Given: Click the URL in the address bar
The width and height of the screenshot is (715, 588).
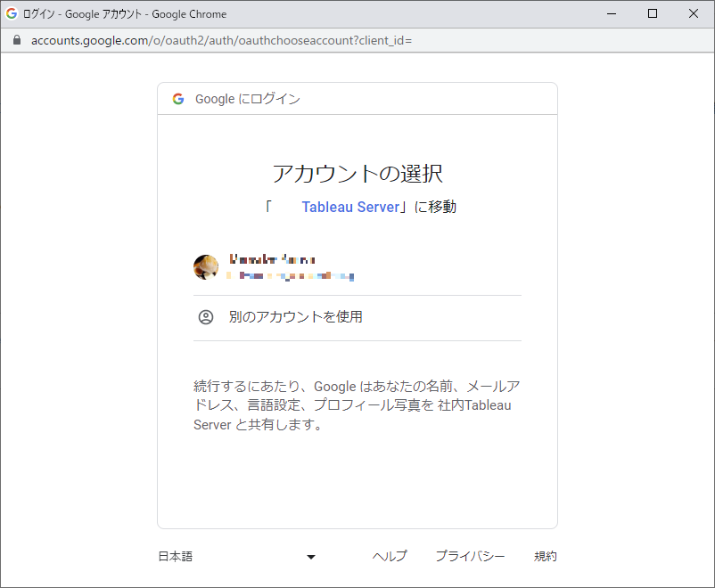Looking at the screenshot, I should click(221, 40).
